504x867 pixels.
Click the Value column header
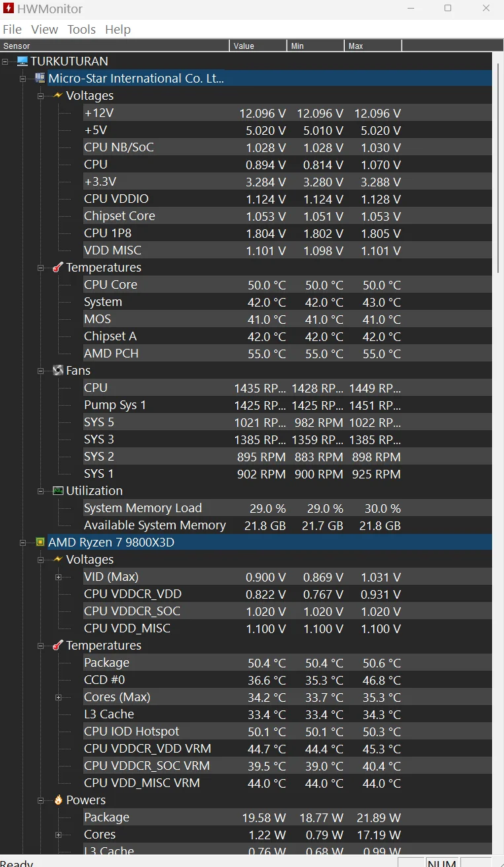tap(258, 46)
